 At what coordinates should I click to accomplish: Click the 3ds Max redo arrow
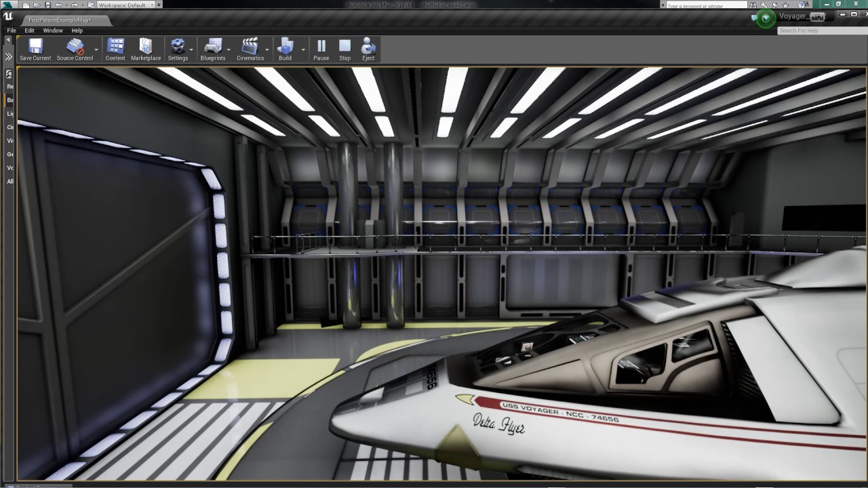click(74, 5)
